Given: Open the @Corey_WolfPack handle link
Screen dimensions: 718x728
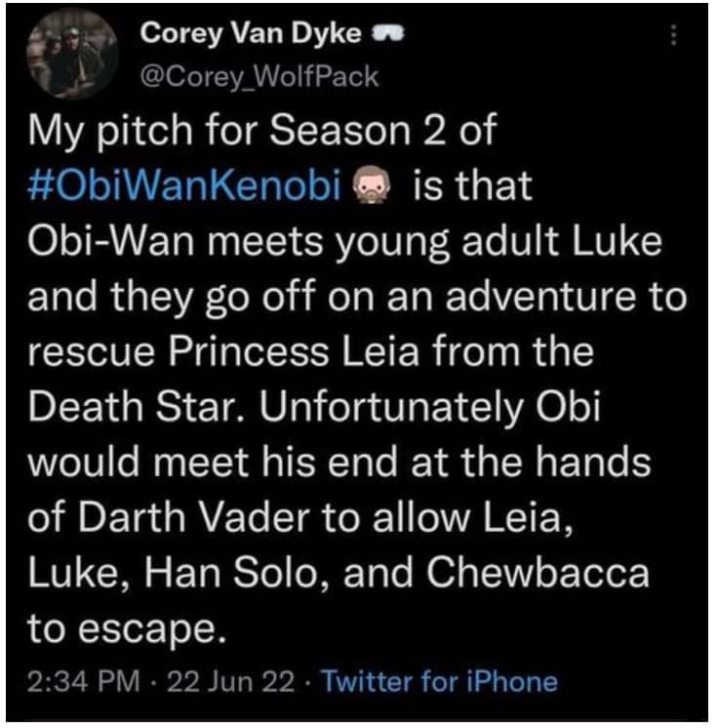Looking at the screenshot, I should (x=259, y=77).
